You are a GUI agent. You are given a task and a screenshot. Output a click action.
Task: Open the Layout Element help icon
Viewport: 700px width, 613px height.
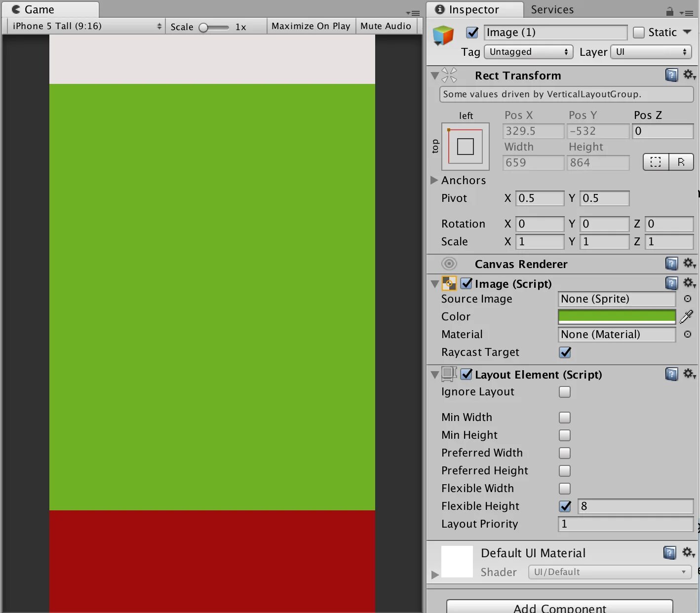point(671,374)
